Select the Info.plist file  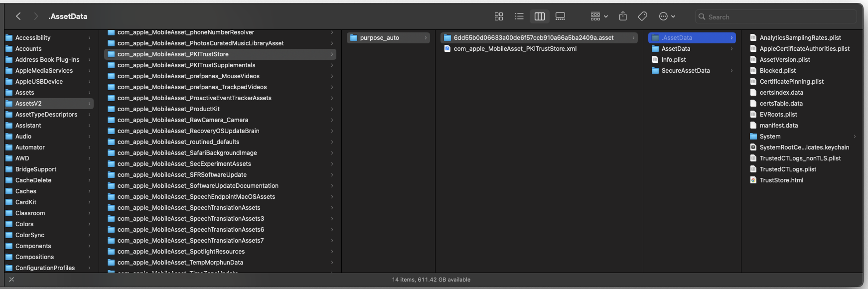click(692, 60)
